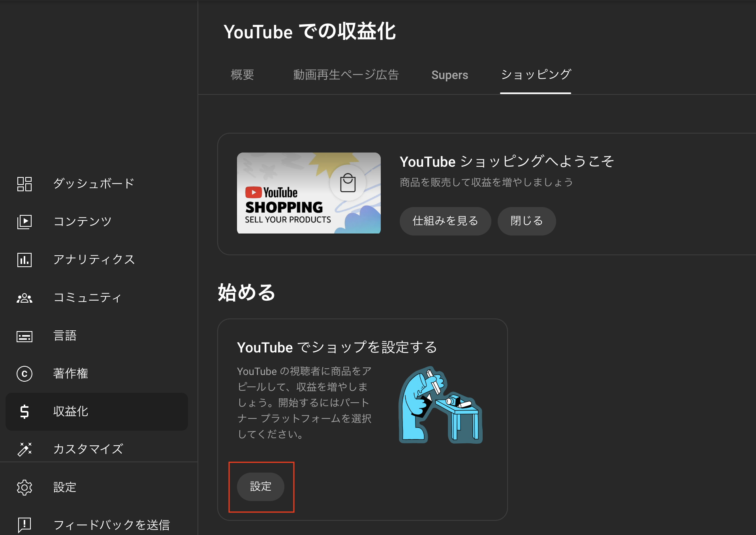Open コミュニティ in sidebar

click(x=87, y=297)
